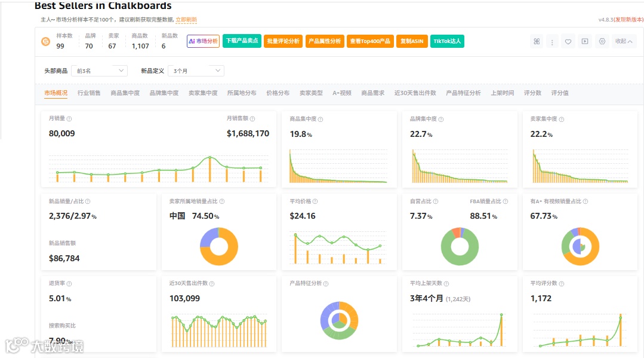Click the 平均价格 line chart

338,247
